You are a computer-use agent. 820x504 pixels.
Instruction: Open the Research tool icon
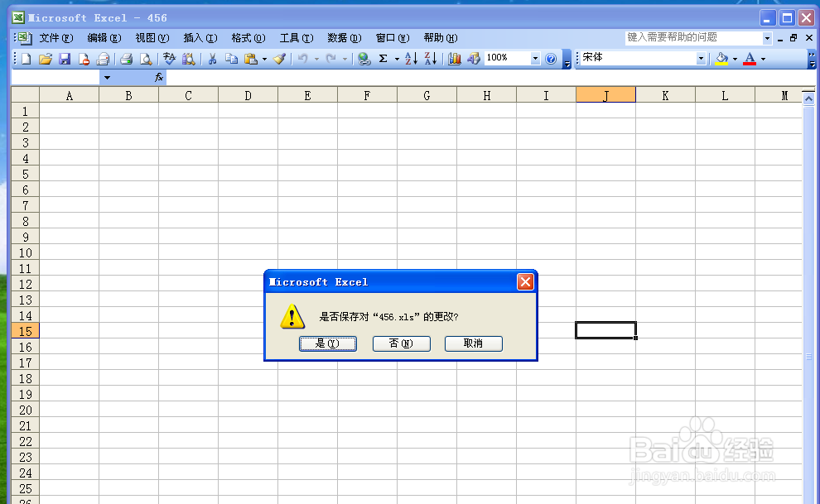click(x=188, y=59)
